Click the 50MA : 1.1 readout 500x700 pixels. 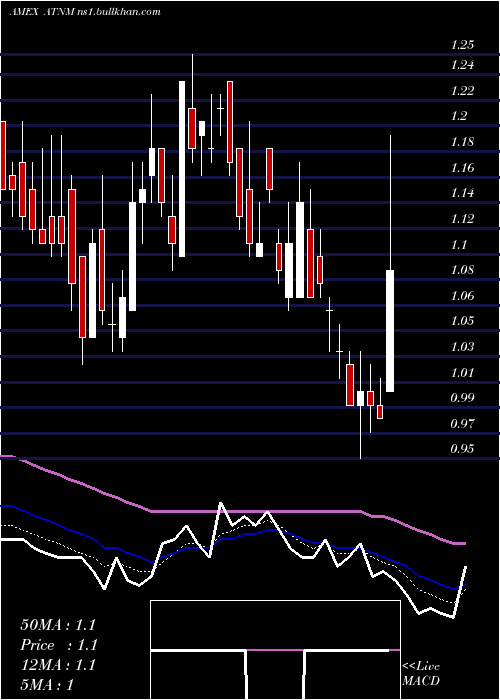(58, 625)
